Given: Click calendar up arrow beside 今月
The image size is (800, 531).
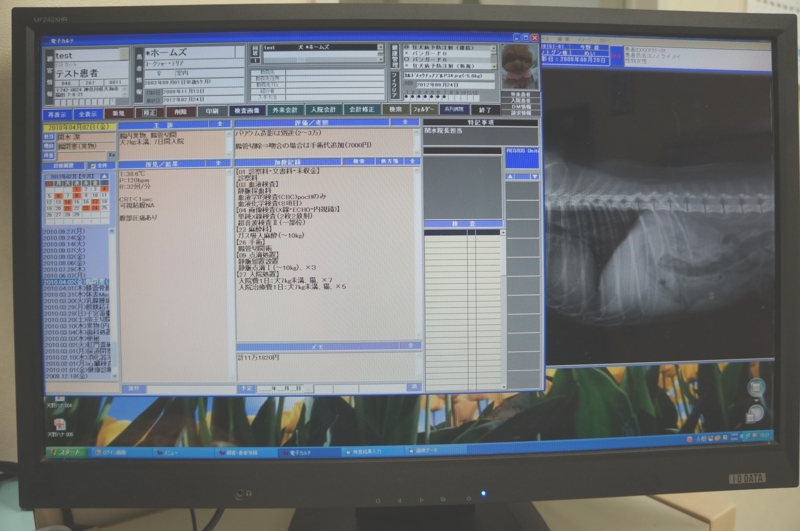Looking at the screenshot, I should coord(104,176).
